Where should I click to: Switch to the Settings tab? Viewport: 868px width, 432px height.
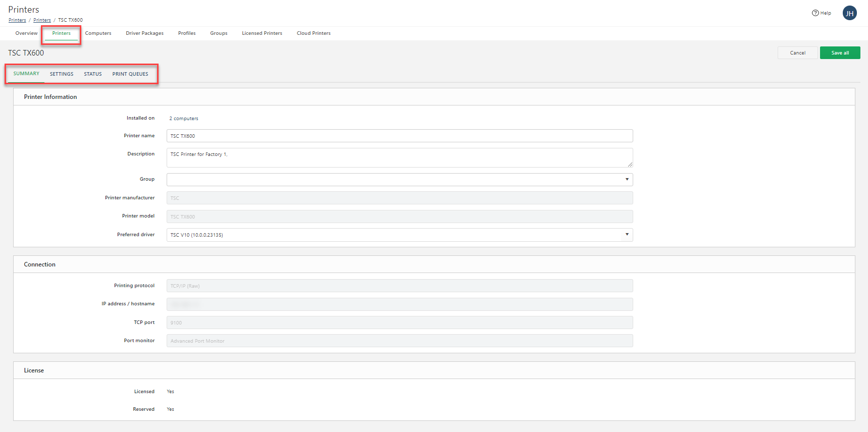tap(62, 74)
